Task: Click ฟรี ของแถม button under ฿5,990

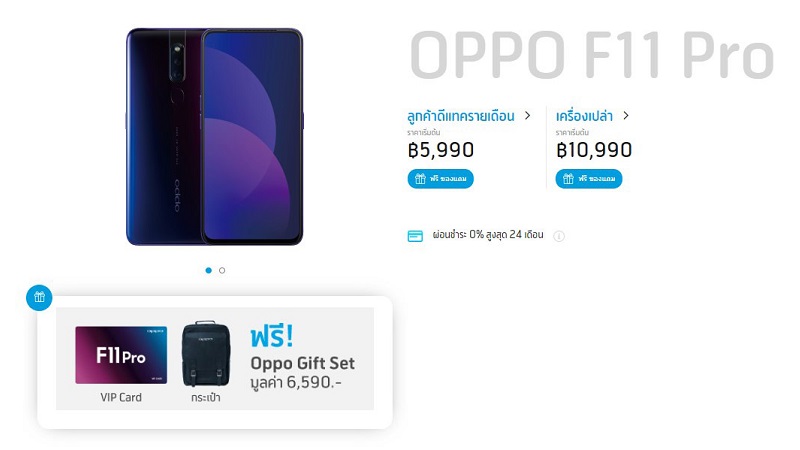Action: [x=440, y=179]
